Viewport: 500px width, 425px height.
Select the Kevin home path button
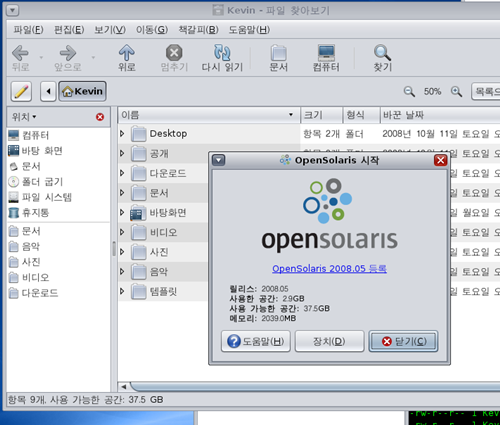[82, 91]
